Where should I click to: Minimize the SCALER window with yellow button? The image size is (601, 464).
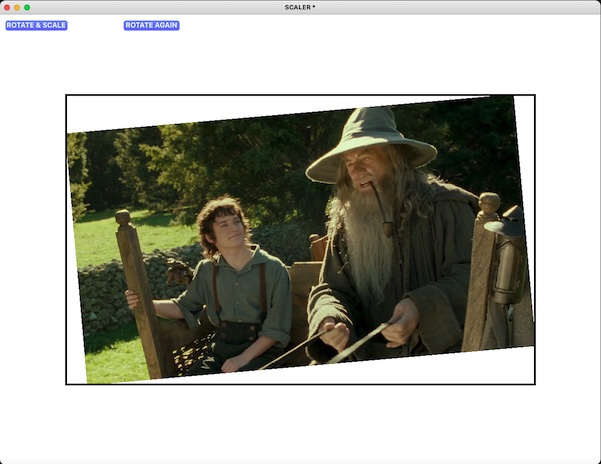(x=17, y=7)
